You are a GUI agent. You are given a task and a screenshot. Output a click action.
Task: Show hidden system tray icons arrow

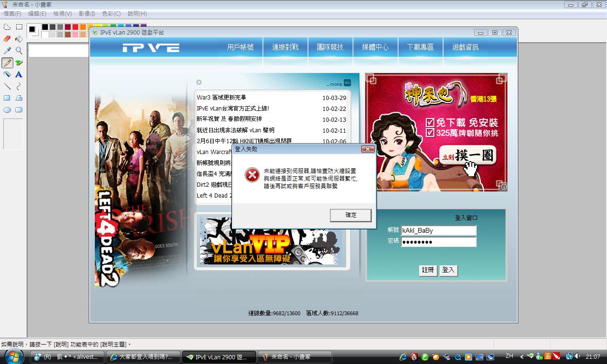[x=522, y=357]
